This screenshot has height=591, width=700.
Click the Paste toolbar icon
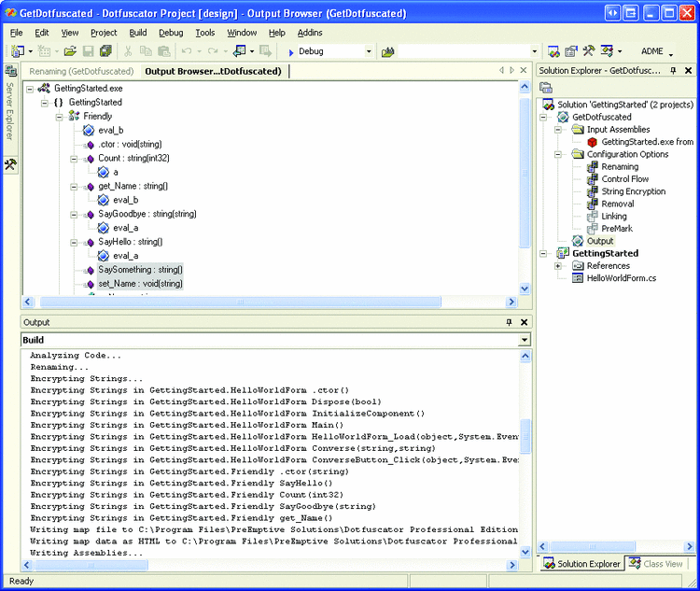[x=164, y=51]
